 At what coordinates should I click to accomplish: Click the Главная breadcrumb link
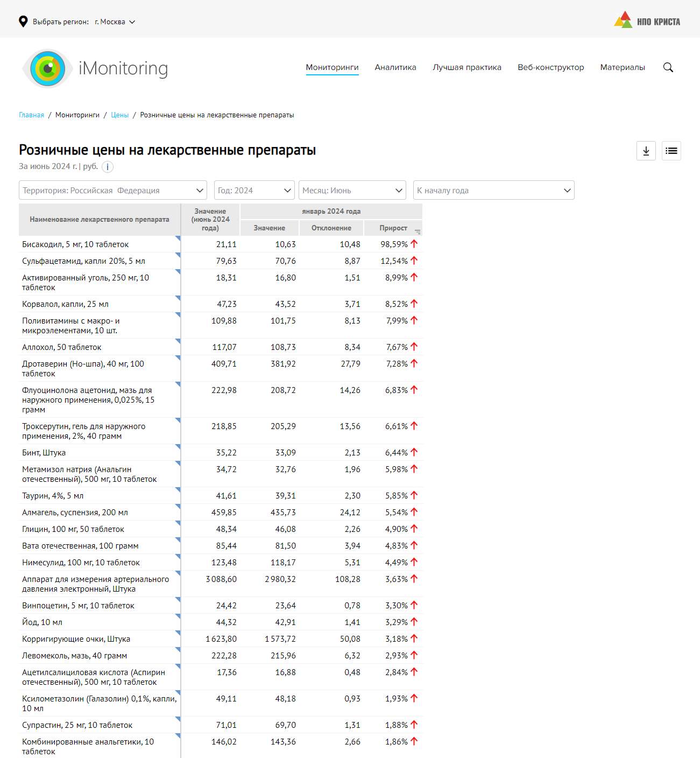click(x=31, y=115)
